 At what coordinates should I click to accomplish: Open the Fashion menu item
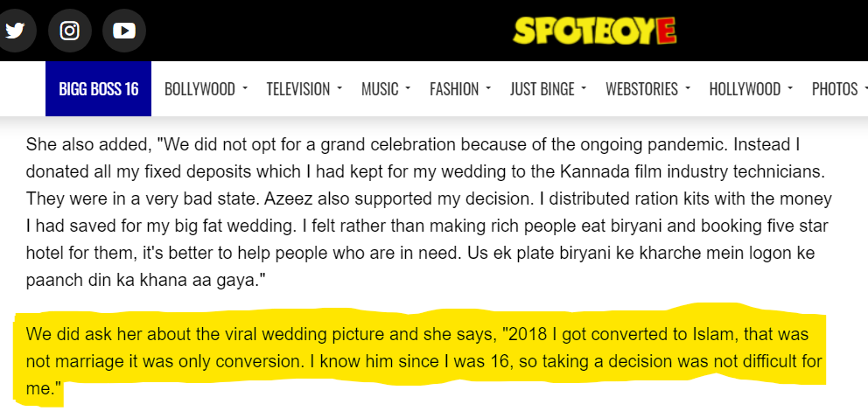454,89
